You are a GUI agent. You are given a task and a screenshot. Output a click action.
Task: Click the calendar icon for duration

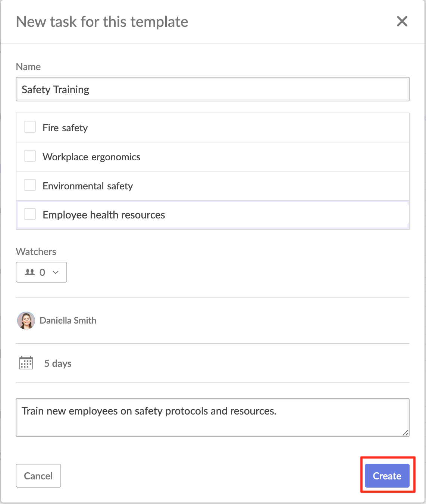pos(25,363)
